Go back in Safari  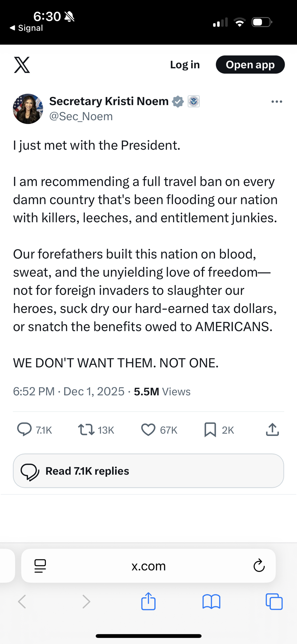click(x=22, y=601)
